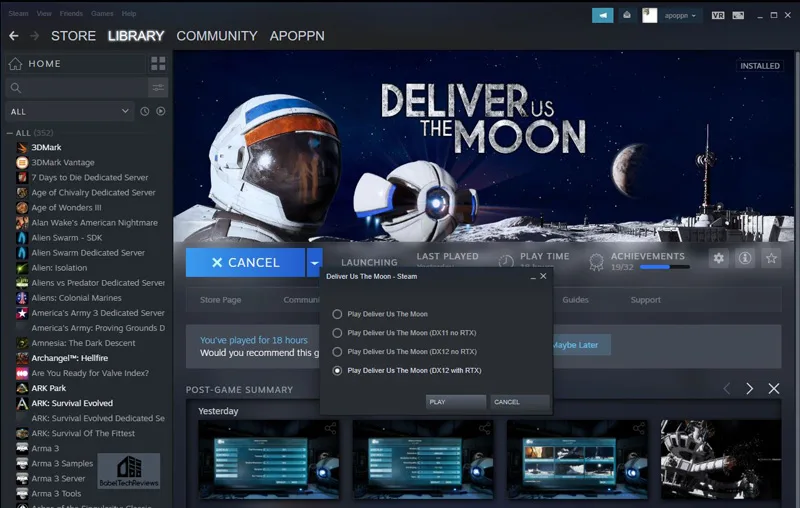Open the Steam menu

[18, 14]
